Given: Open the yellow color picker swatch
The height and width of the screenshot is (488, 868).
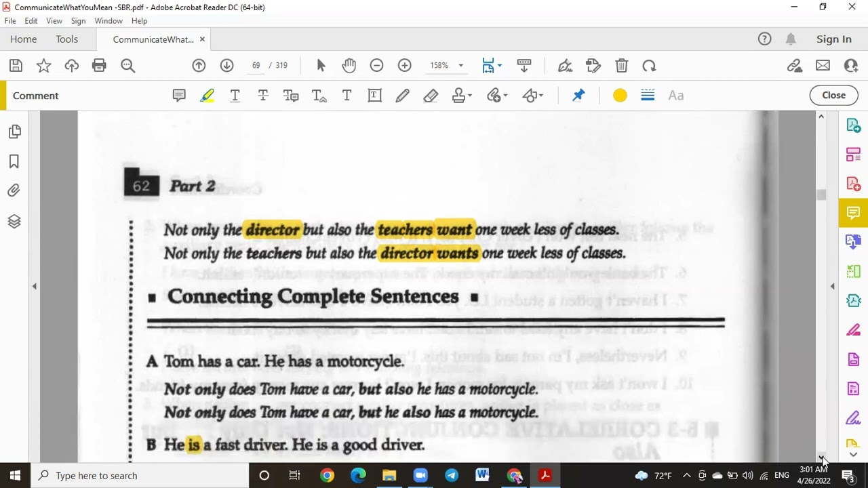Looking at the screenshot, I should click(620, 96).
